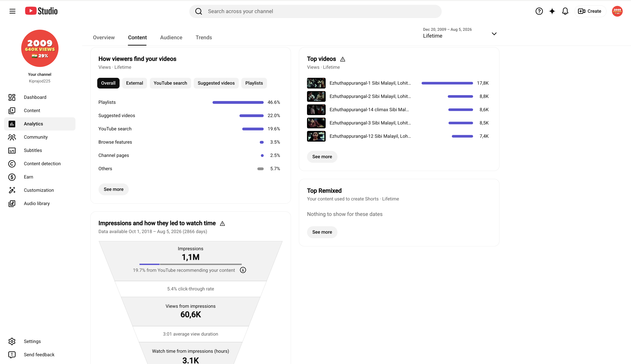This screenshot has height=364, width=631.
Task: Click warning triangle beside Impressions heading
Action: click(222, 223)
